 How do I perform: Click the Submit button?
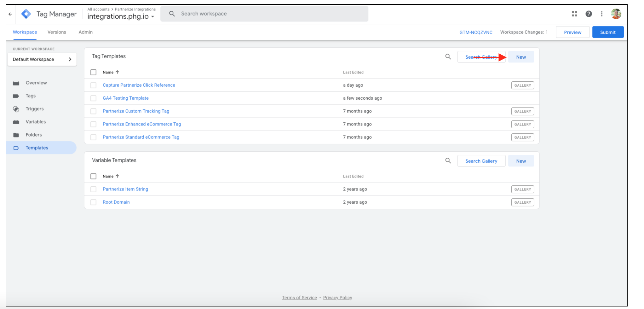608,32
